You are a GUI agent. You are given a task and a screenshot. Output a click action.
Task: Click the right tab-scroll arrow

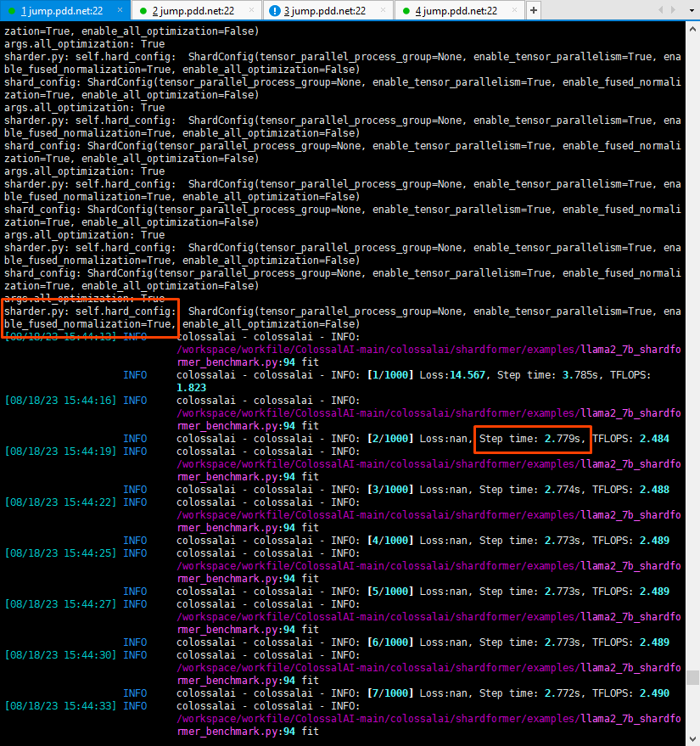point(673,9)
